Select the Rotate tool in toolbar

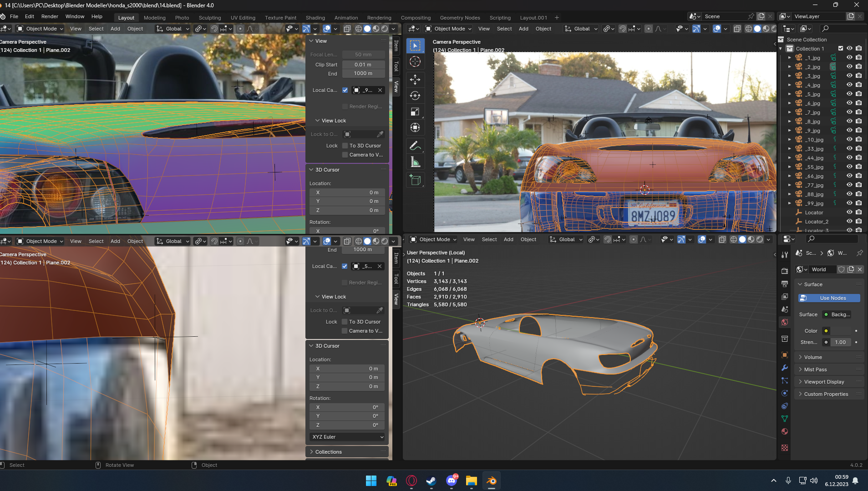[x=415, y=96]
